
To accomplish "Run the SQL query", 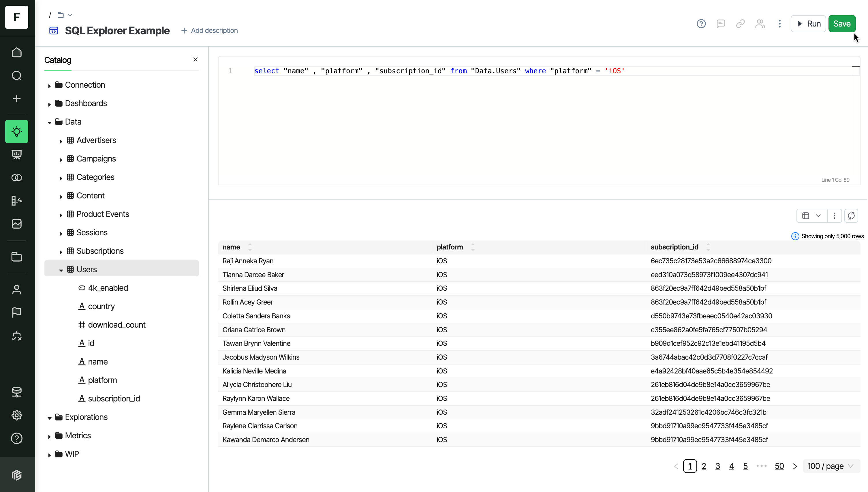I will pos(808,24).
